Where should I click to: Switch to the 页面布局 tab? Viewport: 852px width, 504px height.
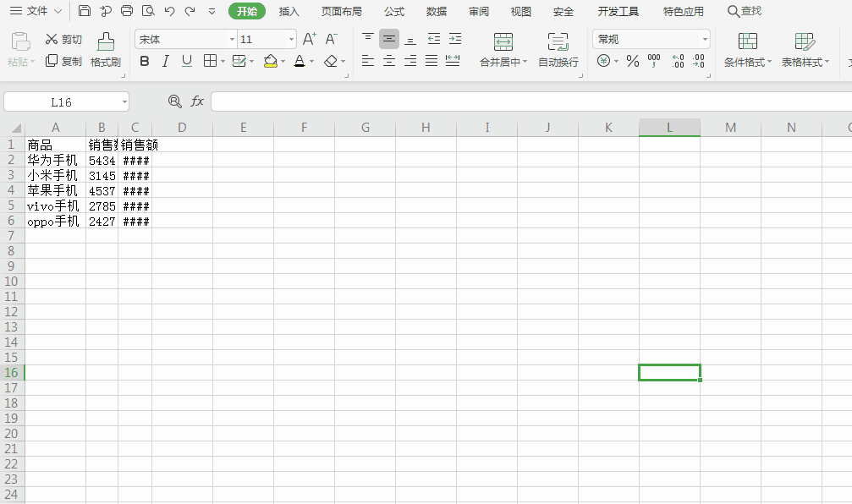pos(341,11)
